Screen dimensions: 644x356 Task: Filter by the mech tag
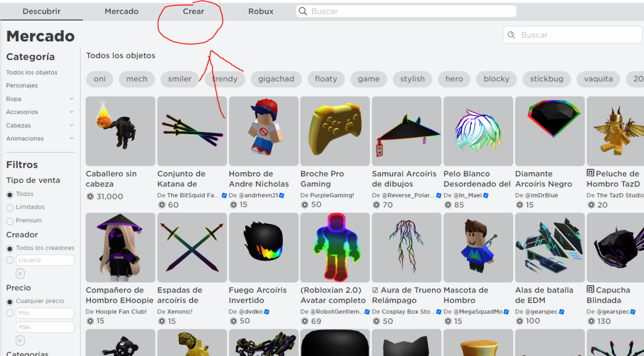click(137, 79)
